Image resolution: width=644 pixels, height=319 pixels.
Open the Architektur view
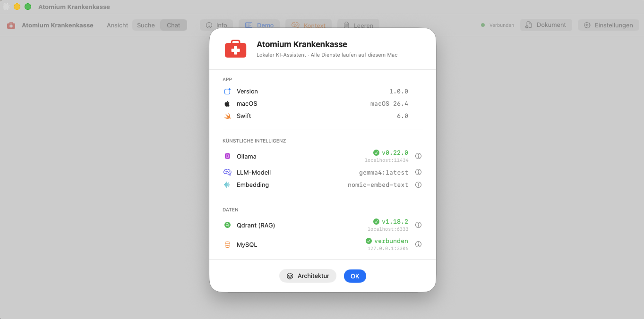tap(308, 276)
